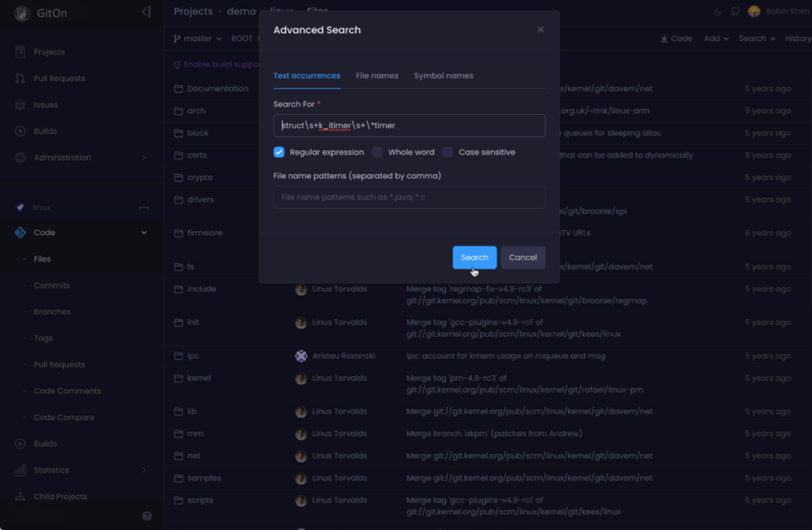Open Code Compare page
This screenshot has width=812, height=530.
(x=64, y=418)
